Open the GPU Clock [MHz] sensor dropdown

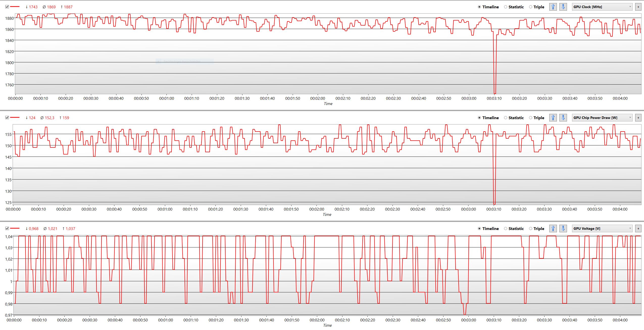coord(602,7)
